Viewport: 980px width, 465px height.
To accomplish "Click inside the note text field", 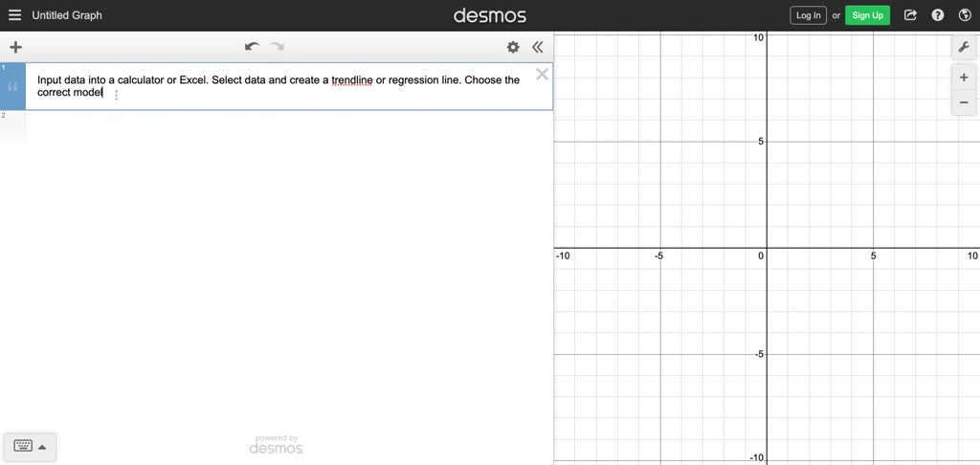I will click(278, 86).
